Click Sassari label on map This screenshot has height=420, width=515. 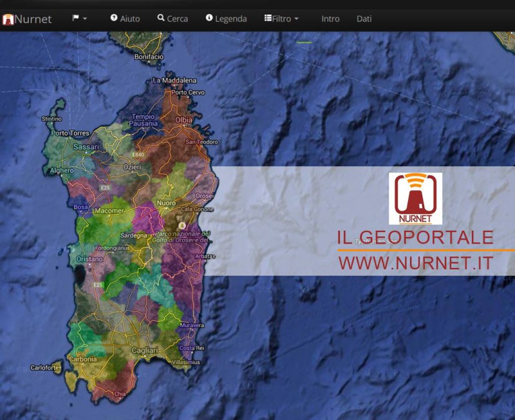point(86,147)
